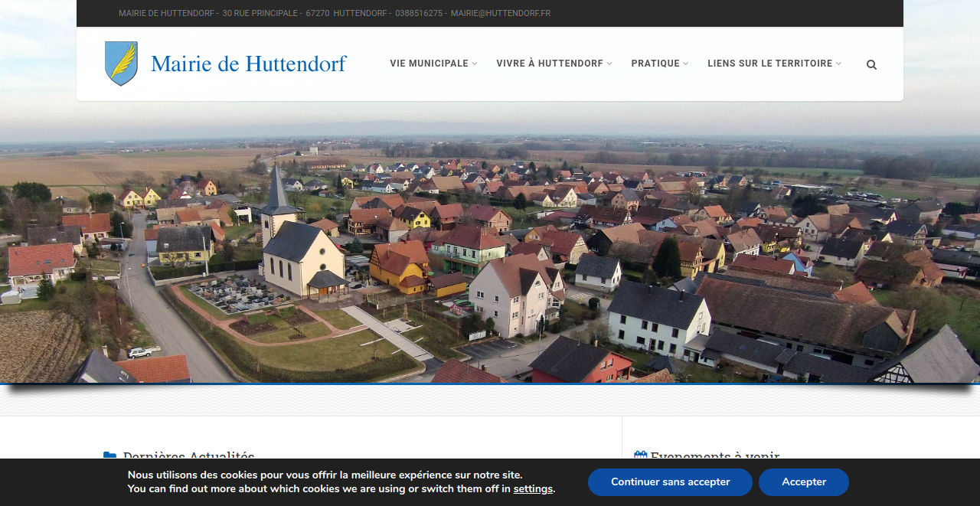Click the mairie@huttendorf.fr email text
The width and height of the screenshot is (980, 506).
(x=501, y=13)
